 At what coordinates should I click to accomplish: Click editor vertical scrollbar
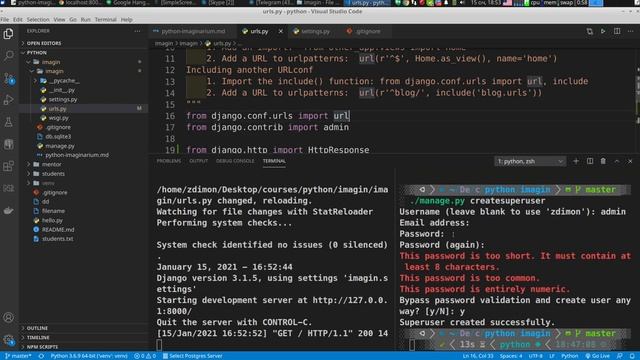638,100
